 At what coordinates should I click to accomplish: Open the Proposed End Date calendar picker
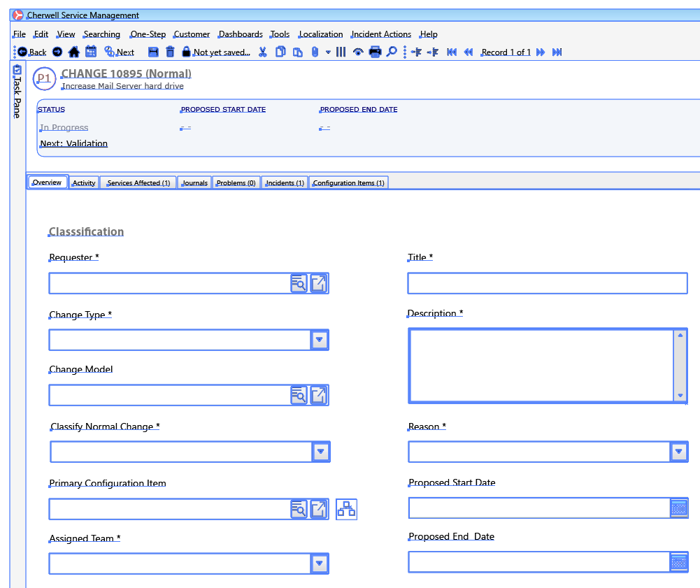click(x=679, y=562)
